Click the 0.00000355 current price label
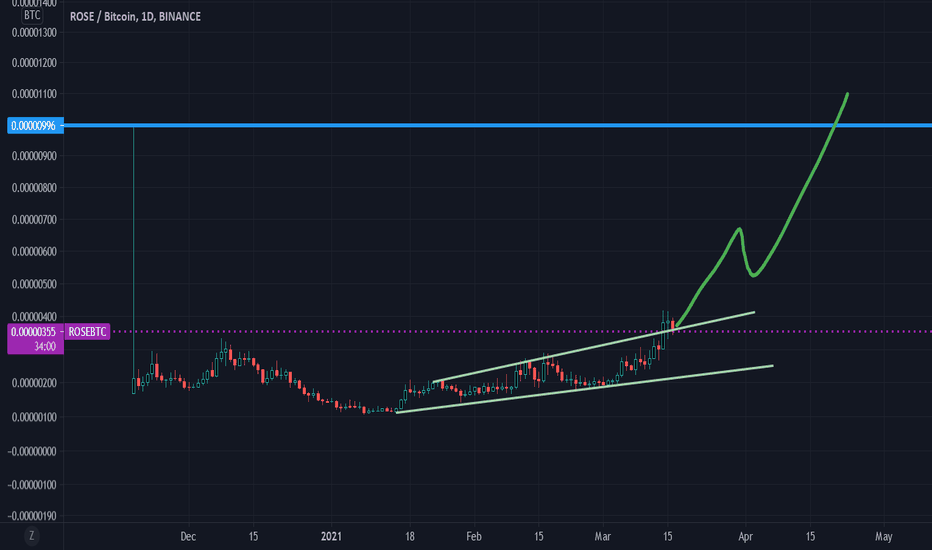 pos(35,332)
